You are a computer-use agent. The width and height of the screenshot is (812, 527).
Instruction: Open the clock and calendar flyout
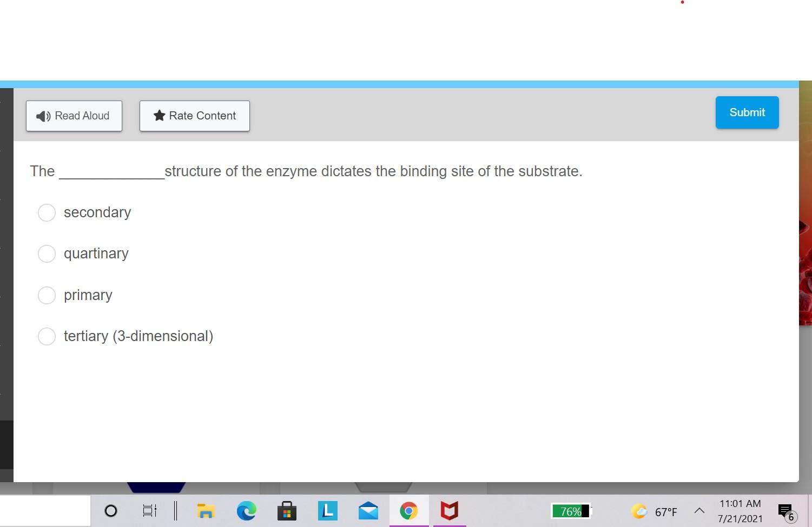click(740, 510)
